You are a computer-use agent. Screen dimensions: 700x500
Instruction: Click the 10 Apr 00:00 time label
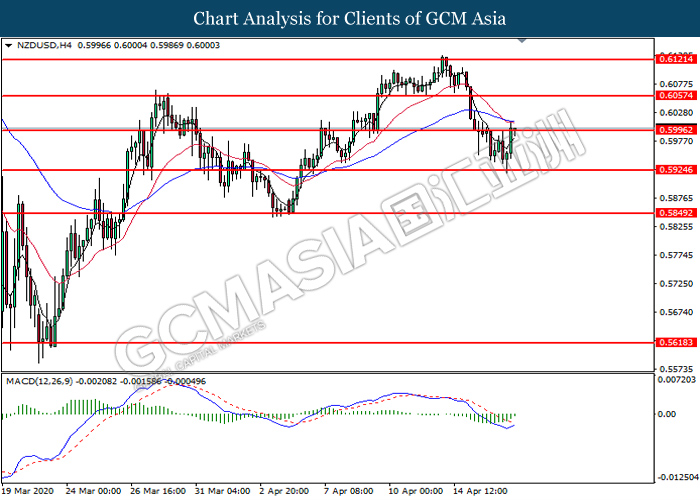(x=416, y=491)
